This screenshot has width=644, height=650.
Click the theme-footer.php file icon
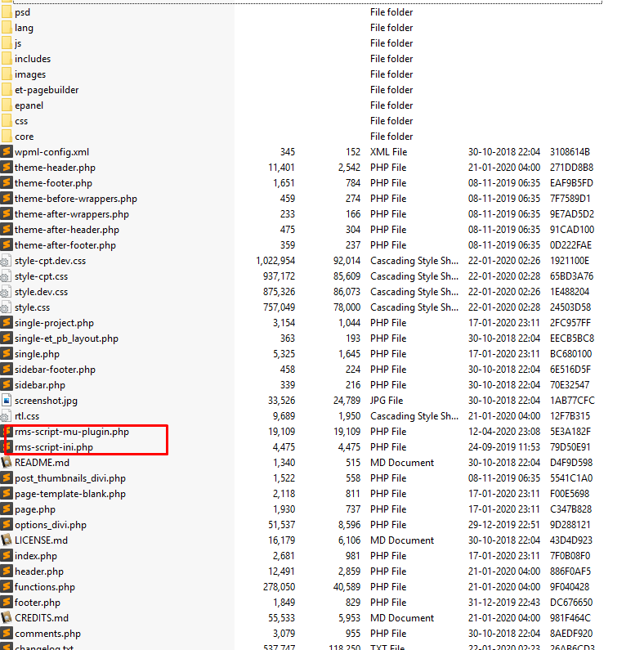(x=7, y=183)
